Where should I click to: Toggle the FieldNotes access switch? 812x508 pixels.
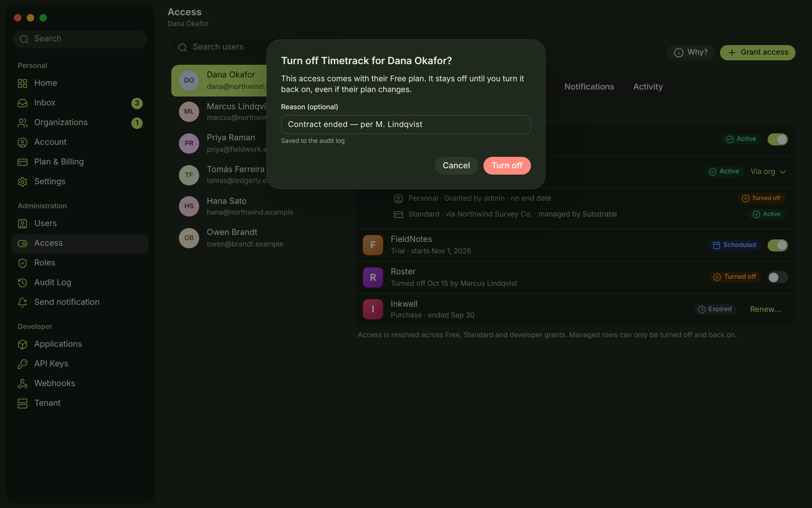[777, 245]
